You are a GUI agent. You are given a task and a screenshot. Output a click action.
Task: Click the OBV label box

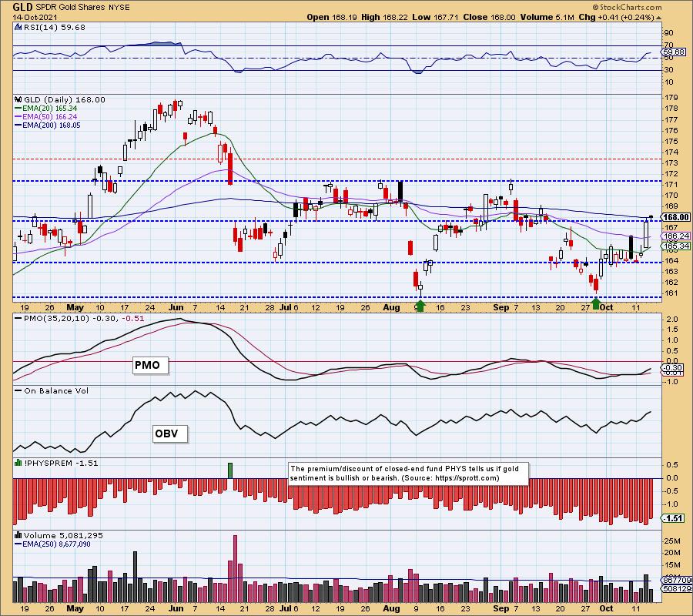pos(169,434)
